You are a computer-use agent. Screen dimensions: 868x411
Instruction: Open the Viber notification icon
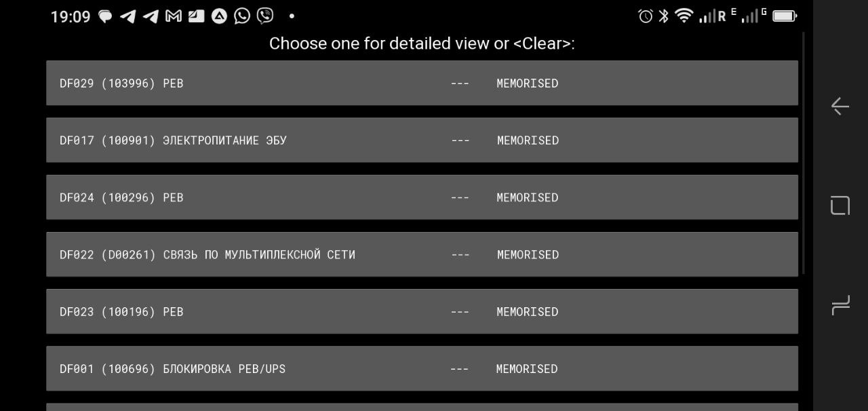coord(265,16)
